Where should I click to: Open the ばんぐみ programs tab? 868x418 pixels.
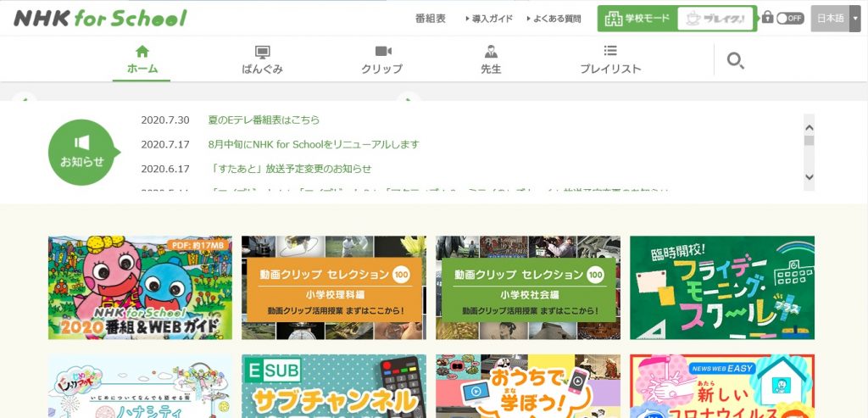263,60
